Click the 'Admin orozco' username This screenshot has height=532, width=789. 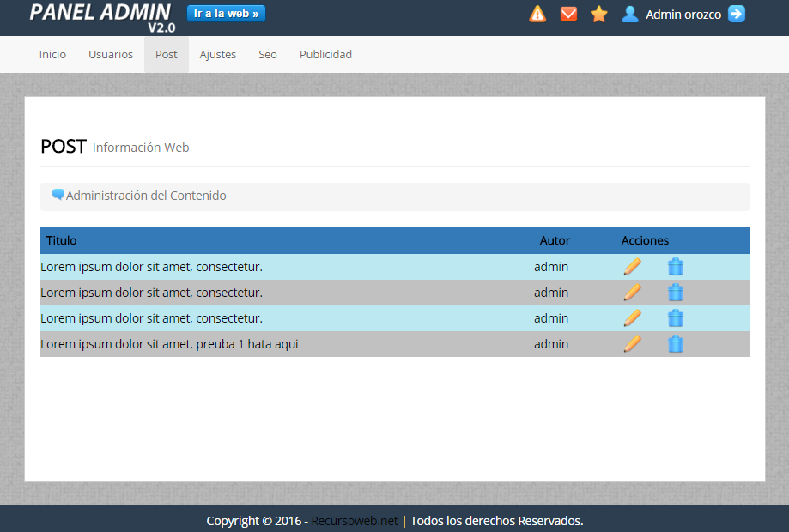[683, 15]
